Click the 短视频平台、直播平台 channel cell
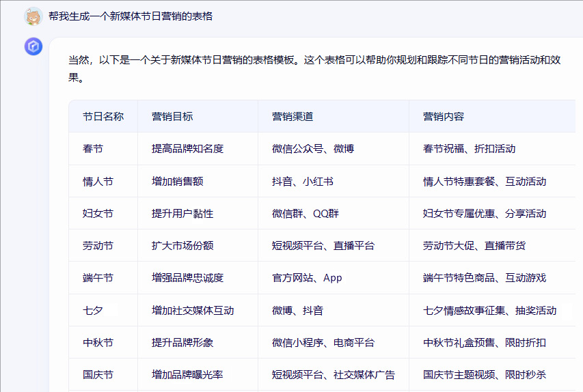The height and width of the screenshot is (392, 583). coord(323,246)
